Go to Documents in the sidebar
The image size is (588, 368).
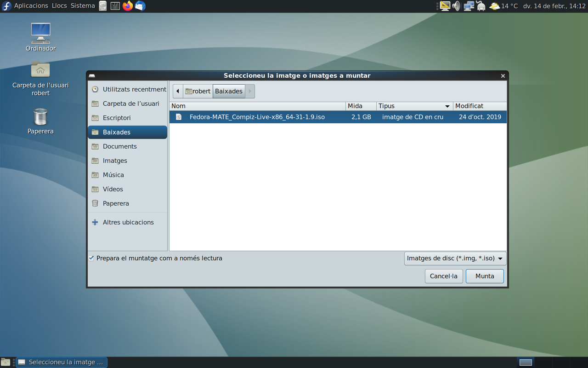[127, 146]
